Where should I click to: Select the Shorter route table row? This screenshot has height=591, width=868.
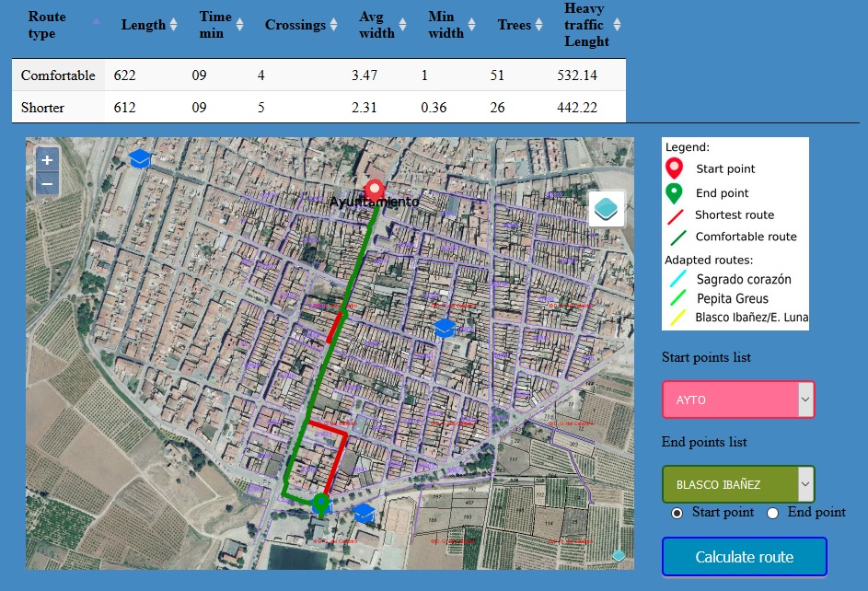coord(318,108)
